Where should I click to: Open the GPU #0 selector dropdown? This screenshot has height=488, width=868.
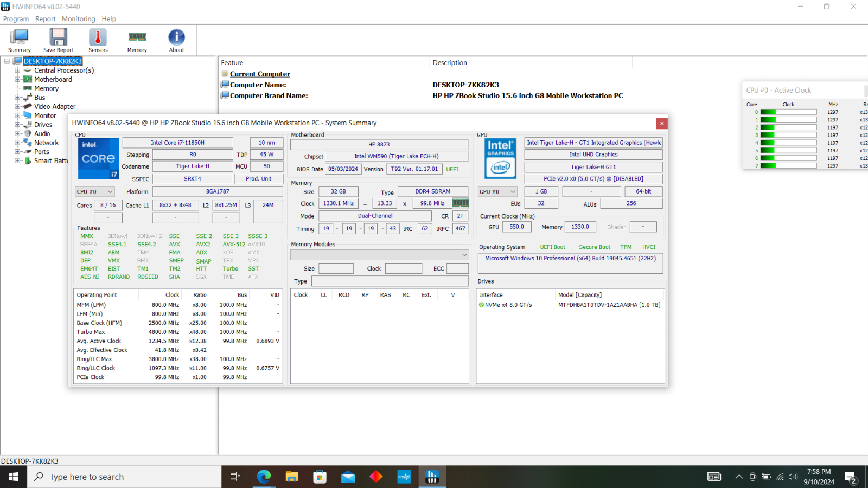497,191
